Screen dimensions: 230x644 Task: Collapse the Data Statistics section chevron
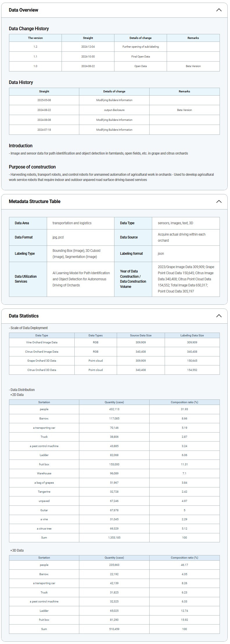click(x=219, y=316)
